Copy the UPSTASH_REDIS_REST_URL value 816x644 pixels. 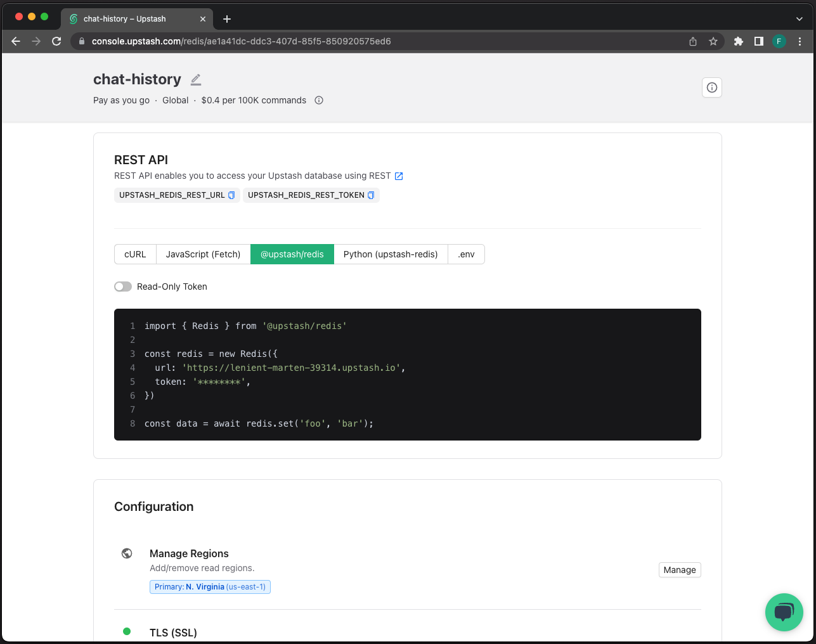coord(230,195)
